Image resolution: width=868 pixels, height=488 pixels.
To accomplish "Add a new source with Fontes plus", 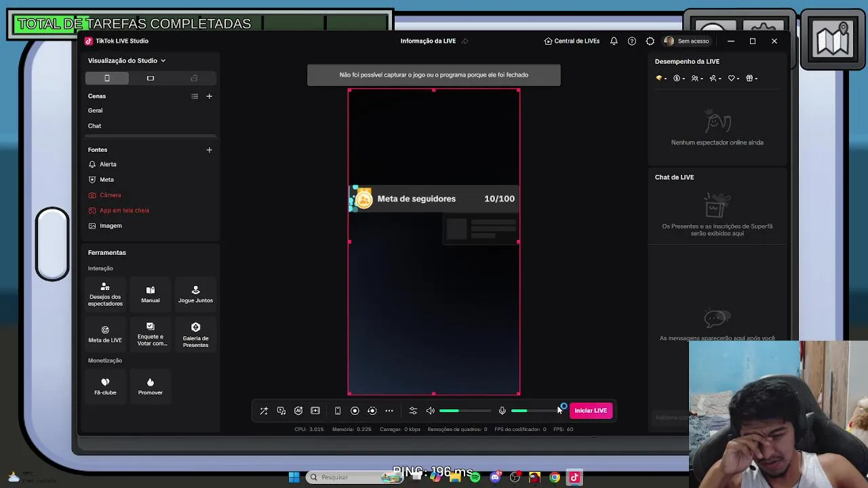I will pos(209,150).
